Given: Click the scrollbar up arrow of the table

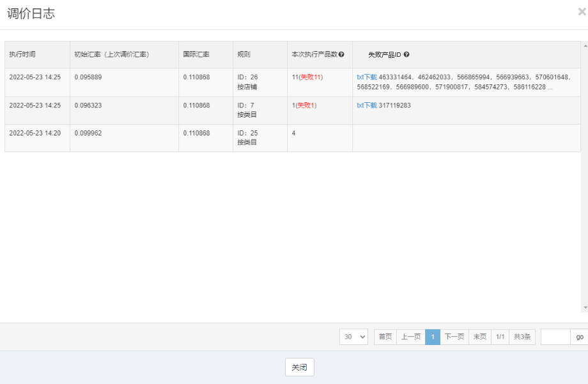Looking at the screenshot, I should [584, 45].
